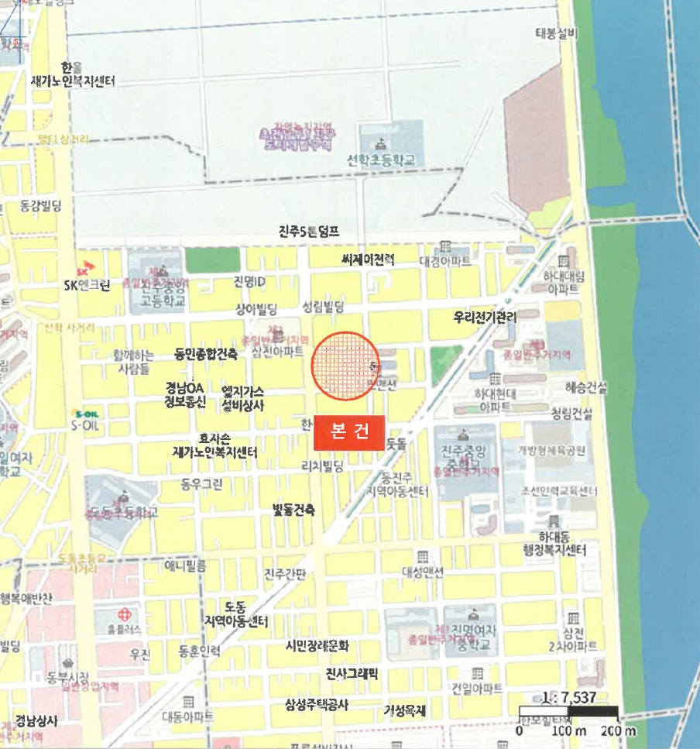
Task: Click the 청림건설 label
Action: click(571, 414)
